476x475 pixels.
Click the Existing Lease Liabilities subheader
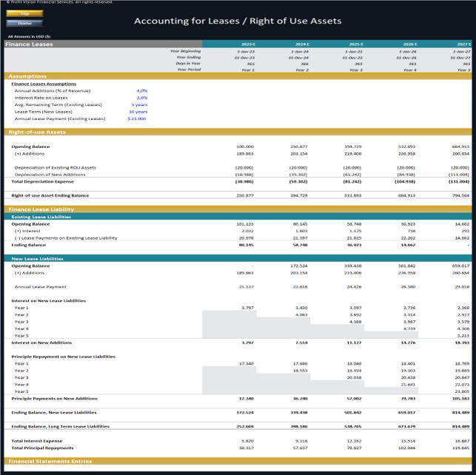point(238,217)
